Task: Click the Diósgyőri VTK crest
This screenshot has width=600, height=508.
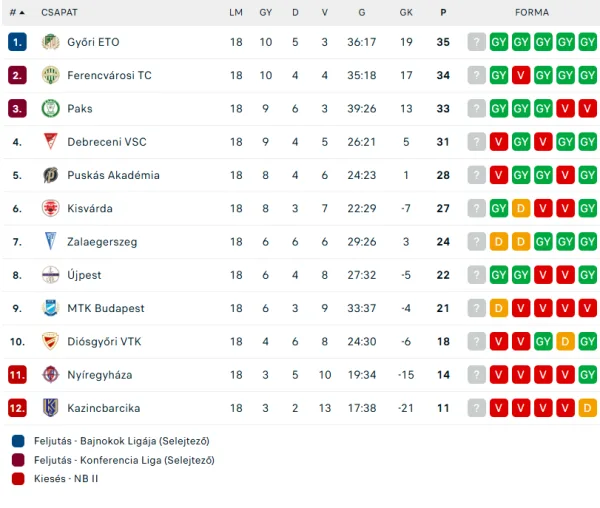Action: 50,341
